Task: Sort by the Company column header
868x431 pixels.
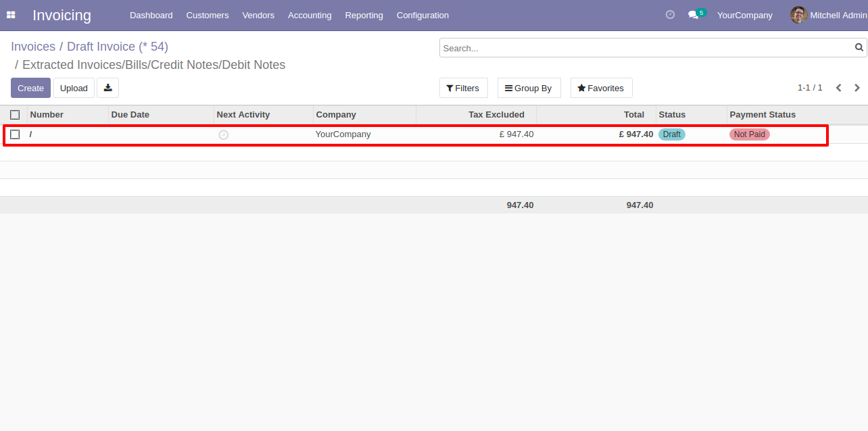Action: (x=364, y=115)
